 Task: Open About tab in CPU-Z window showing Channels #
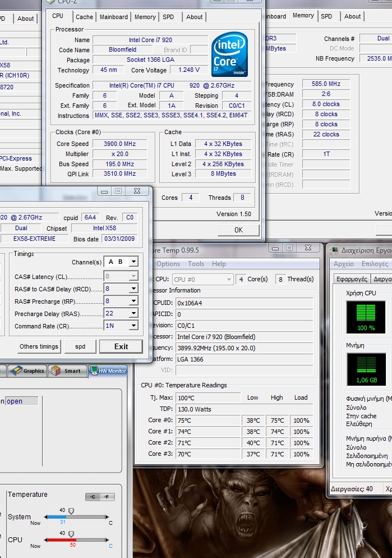(352, 16)
